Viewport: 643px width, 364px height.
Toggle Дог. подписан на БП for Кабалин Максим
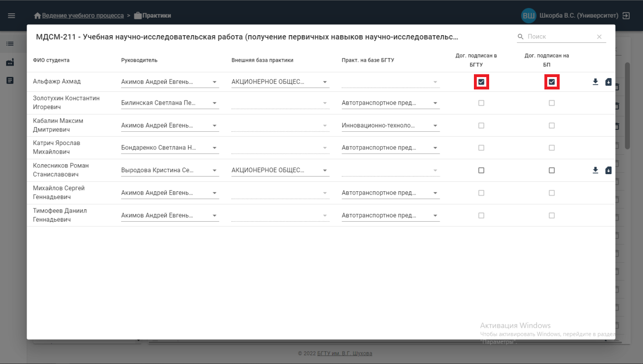click(x=552, y=126)
